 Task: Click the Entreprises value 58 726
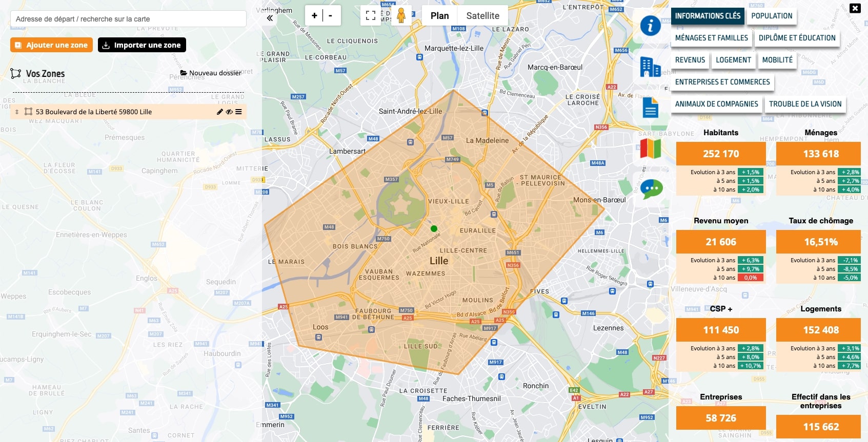tap(721, 418)
